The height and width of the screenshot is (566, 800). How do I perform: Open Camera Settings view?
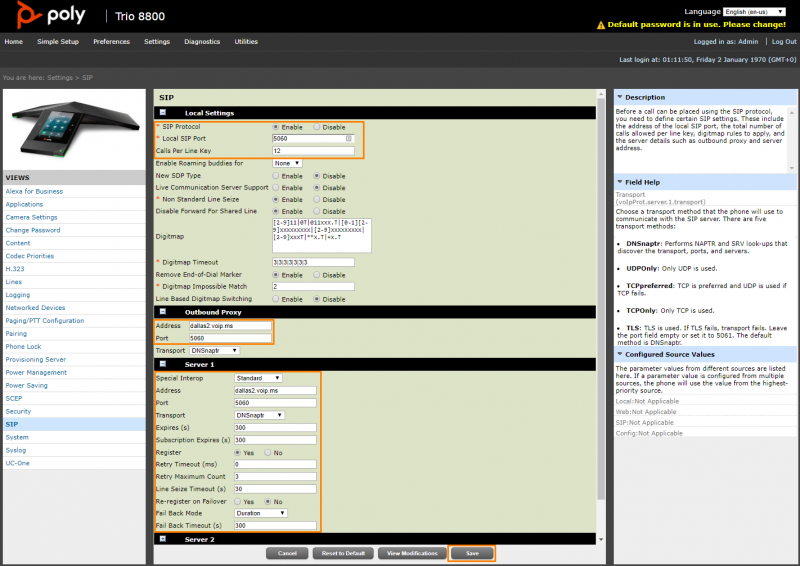(32, 217)
